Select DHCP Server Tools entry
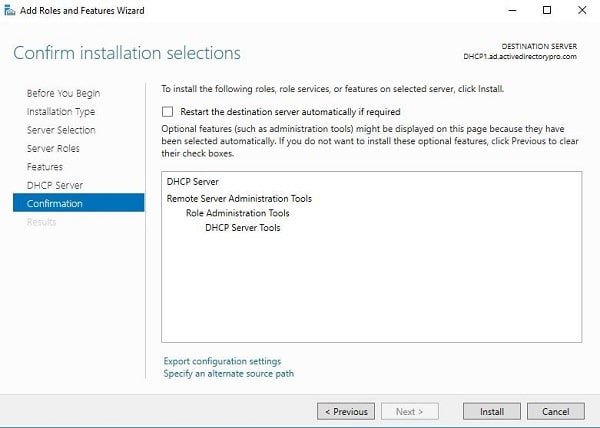Viewport: 600px width, 428px height. click(x=243, y=228)
